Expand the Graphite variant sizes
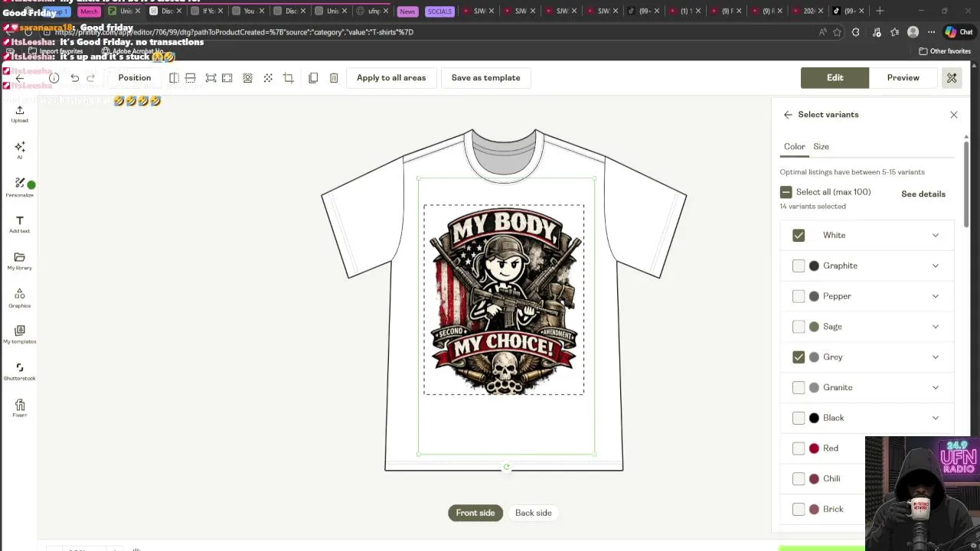 tap(936, 266)
